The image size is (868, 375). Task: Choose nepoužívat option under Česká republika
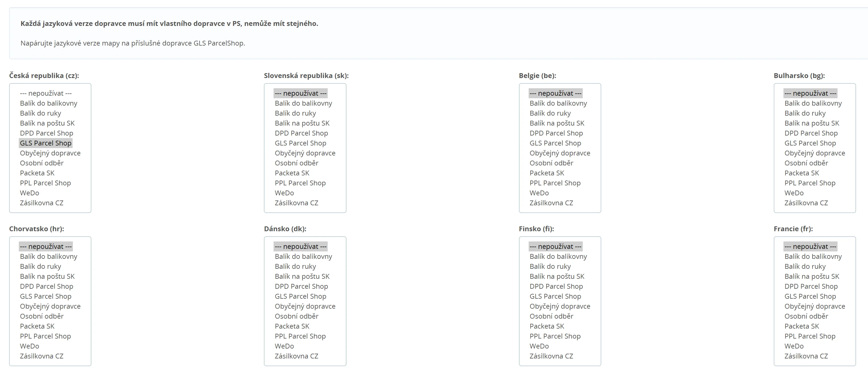click(46, 93)
